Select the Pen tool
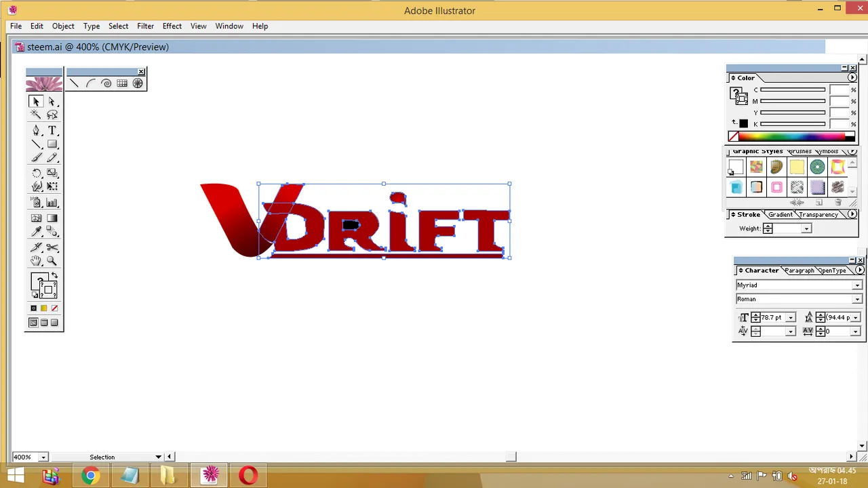Screen dimensions: 868x488 point(36,130)
